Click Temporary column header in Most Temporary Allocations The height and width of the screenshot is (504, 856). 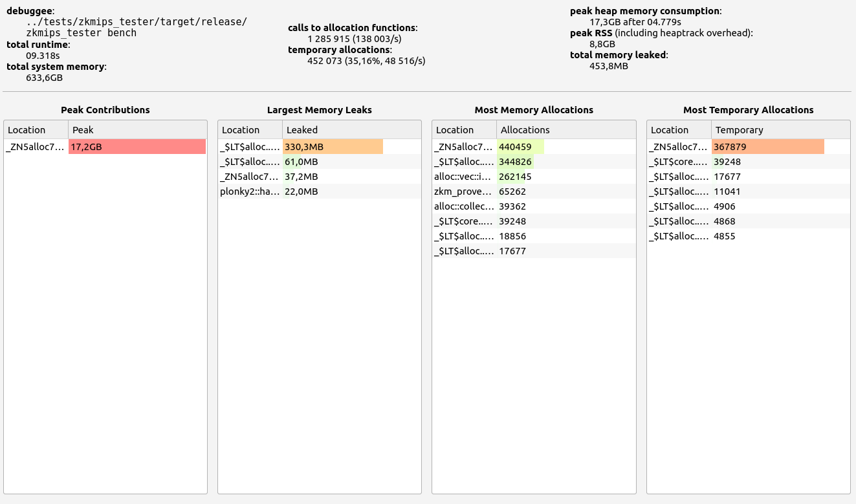coord(780,129)
